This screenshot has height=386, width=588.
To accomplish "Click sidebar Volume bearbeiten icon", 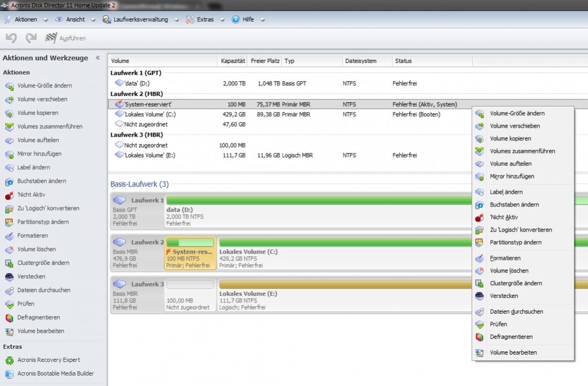I will coord(9,331).
